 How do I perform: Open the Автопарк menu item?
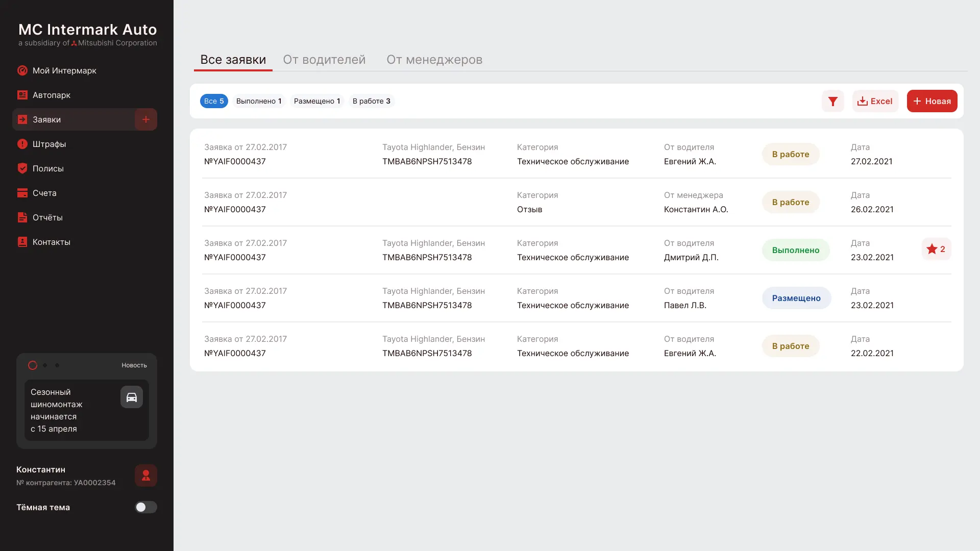[85, 95]
